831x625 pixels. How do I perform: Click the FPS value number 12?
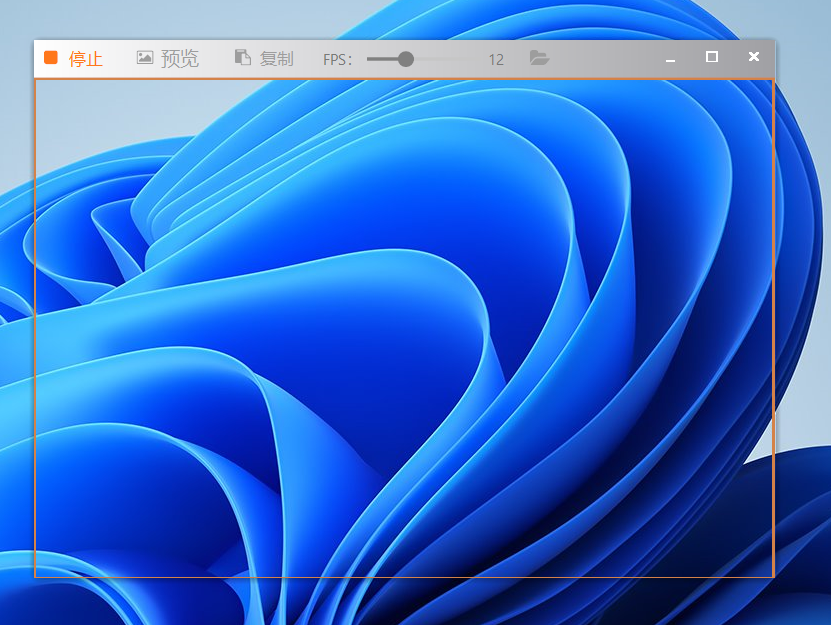coord(496,60)
